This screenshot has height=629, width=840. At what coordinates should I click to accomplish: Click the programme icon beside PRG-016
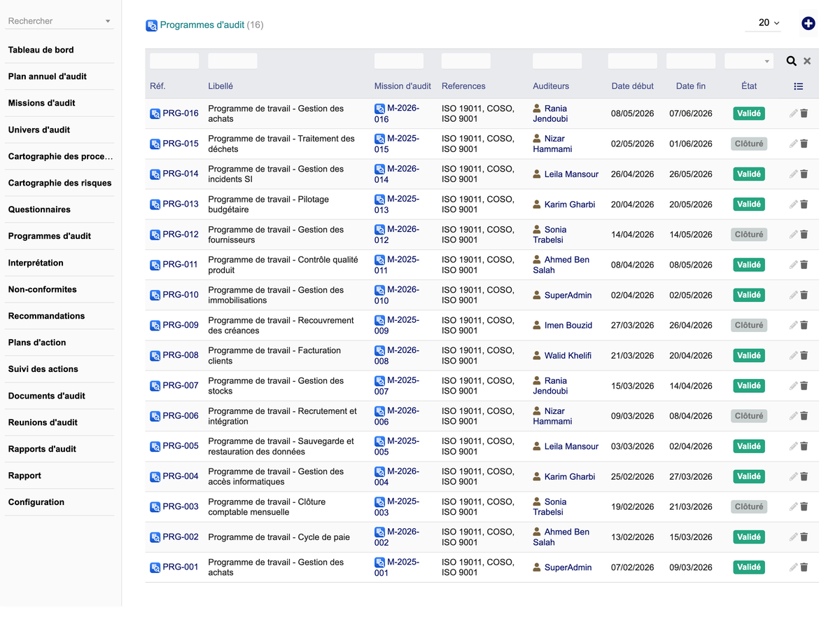pos(155,113)
